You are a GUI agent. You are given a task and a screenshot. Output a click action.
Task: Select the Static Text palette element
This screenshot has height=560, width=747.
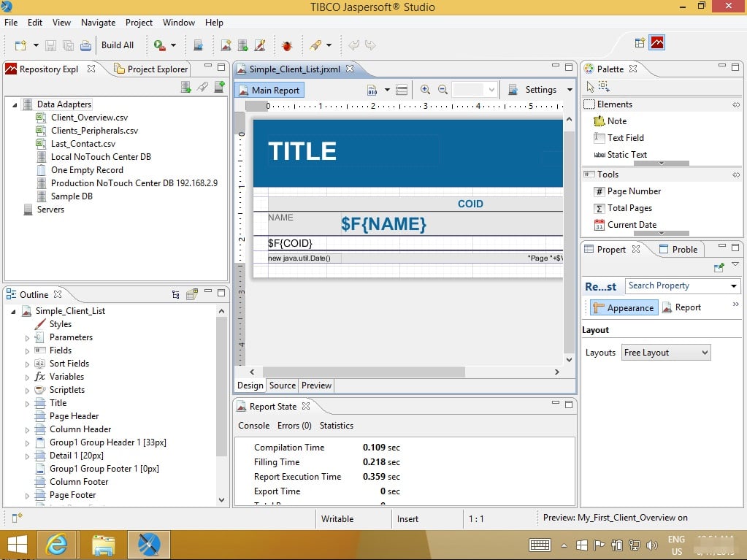(x=627, y=155)
